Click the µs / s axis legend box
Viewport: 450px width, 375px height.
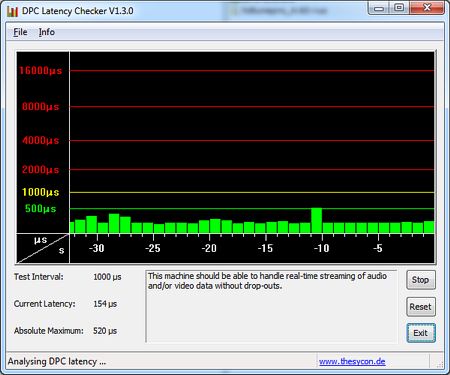coord(43,249)
